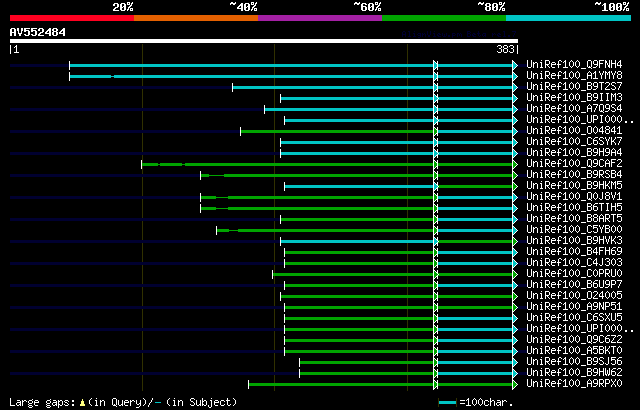Image resolution: width=640 pixels, height=410 pixels.
Task: Open hit UniRef100_B9IIM3
Action: (574, 98)
